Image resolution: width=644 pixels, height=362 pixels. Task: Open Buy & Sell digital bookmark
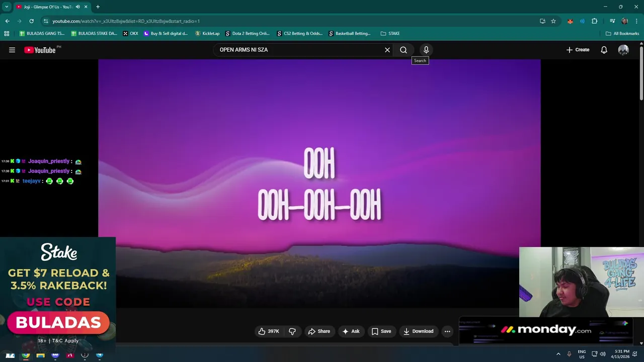(166, 34)
